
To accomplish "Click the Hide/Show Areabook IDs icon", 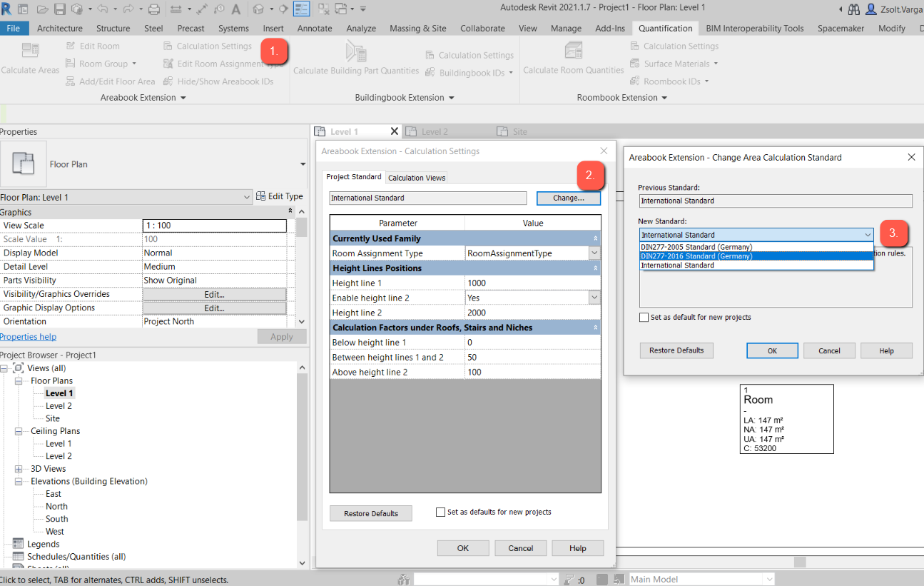I will [168, 81].
